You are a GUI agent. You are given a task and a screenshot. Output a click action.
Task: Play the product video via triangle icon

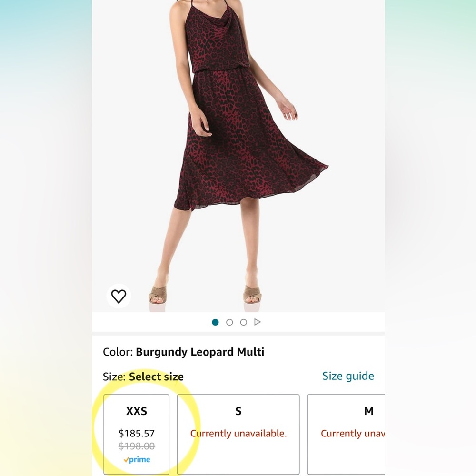click(x=258, y=322)
